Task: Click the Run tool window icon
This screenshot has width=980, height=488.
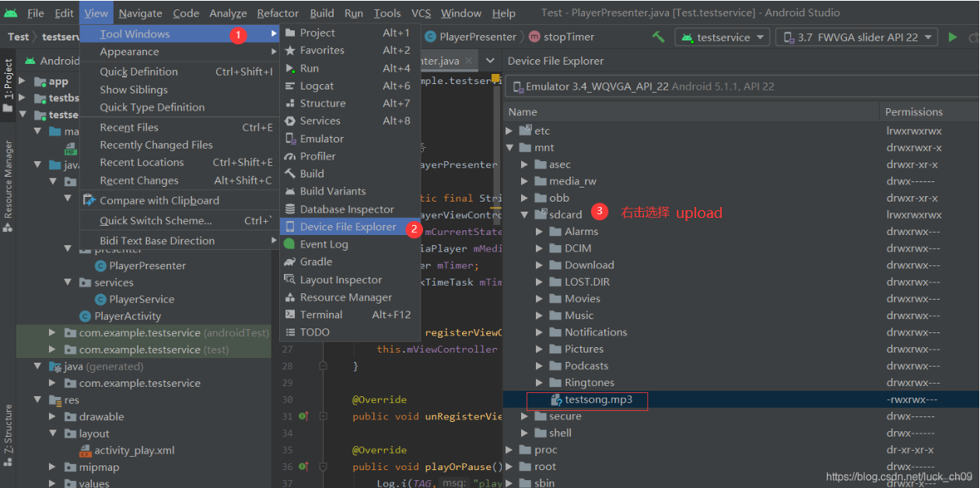Action: tap(290, 68)
